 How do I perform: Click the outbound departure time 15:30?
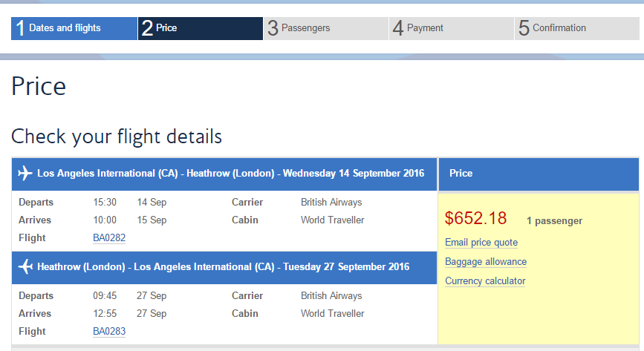pyautogui.click(x=104, y=202)
